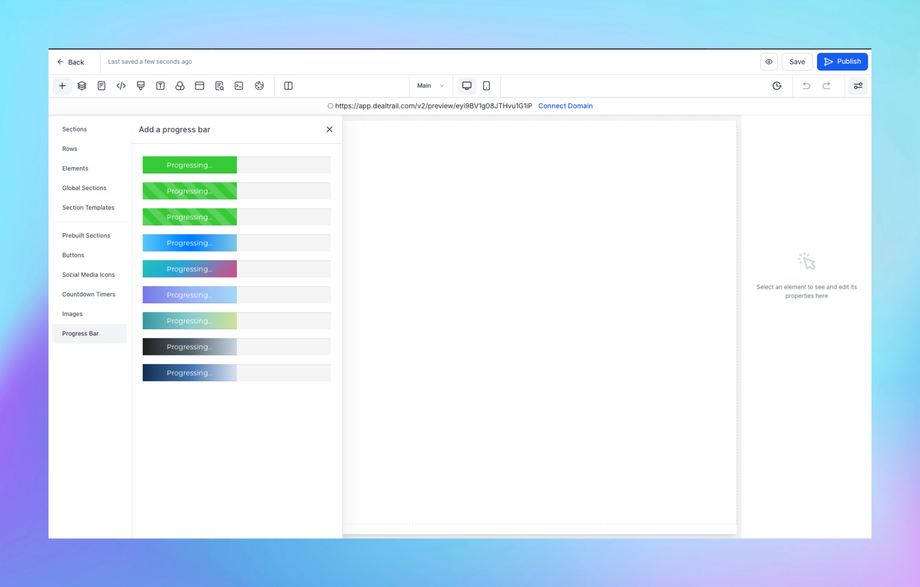Open Countdown Timers category
Image resolution: width=920 pixels, height=587 pixels.
pyautogui.click(x=89, y=294)
